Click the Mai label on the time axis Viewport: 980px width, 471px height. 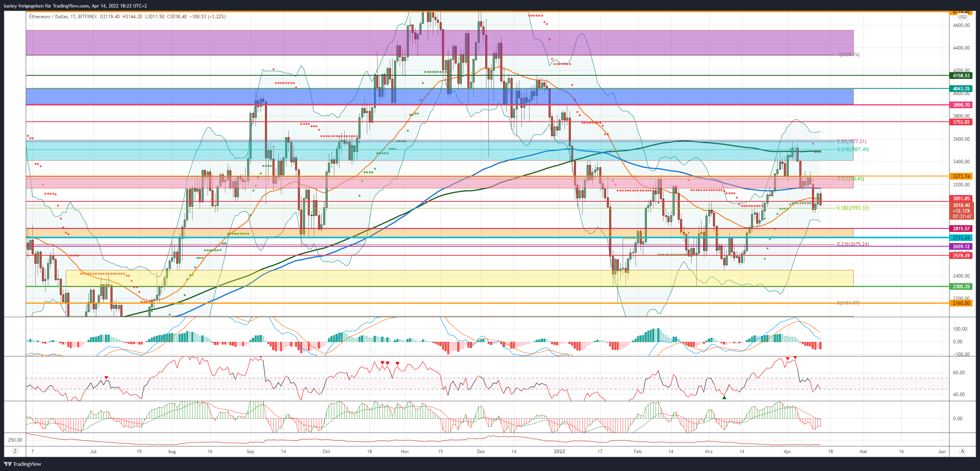coord(863,452)
